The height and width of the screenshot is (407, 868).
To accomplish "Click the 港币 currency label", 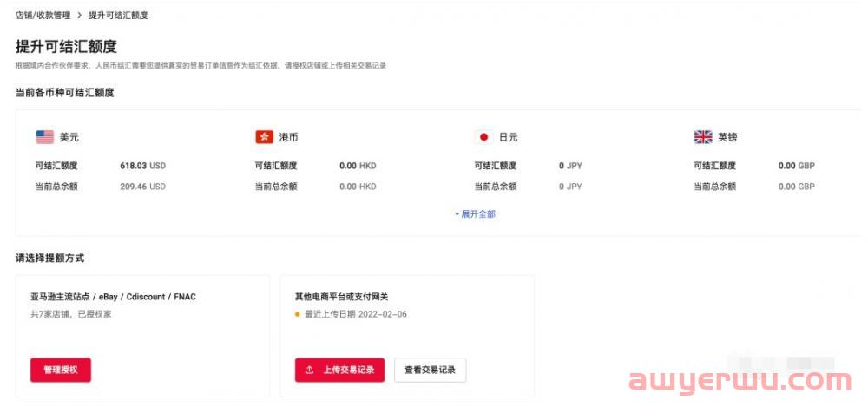I will (288, 137).
